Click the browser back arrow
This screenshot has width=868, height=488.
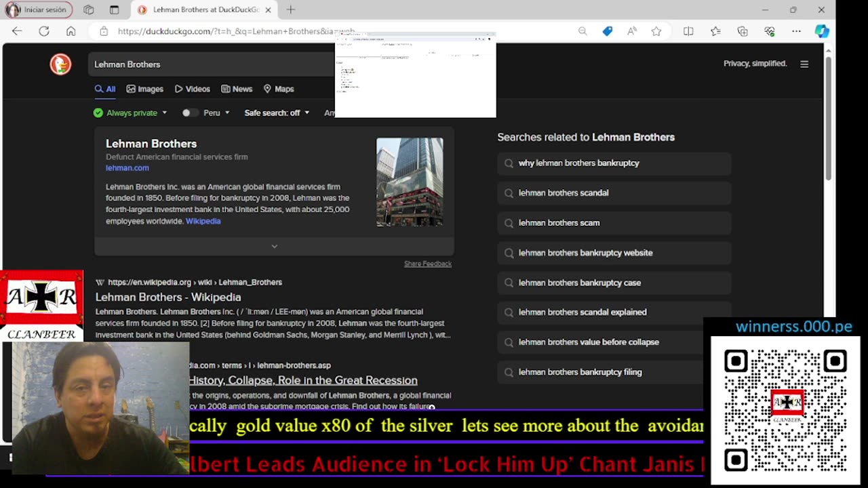tap(17, 31)
